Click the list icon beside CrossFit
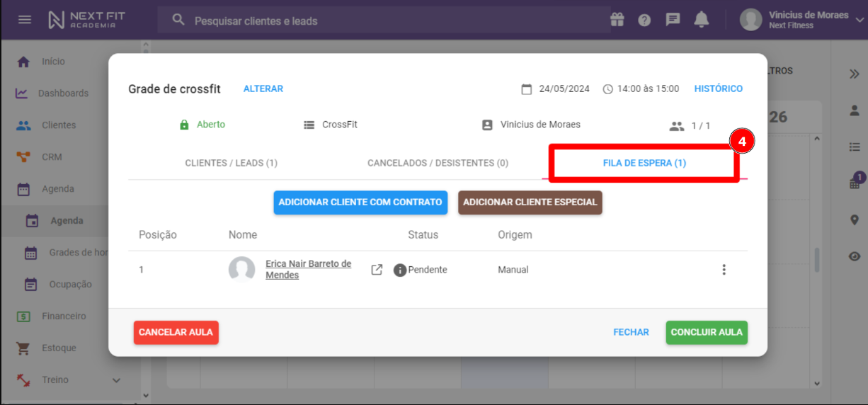The width and height of the screenshot is (868, 405). 309,125
